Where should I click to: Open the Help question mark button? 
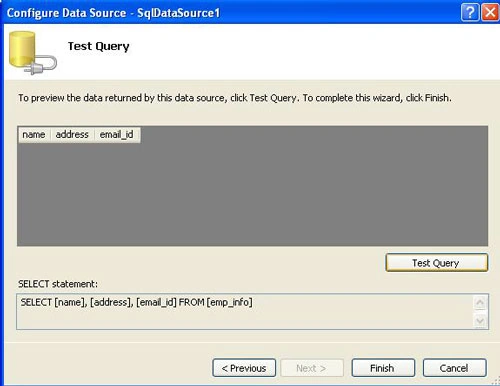tap(470, 13)
